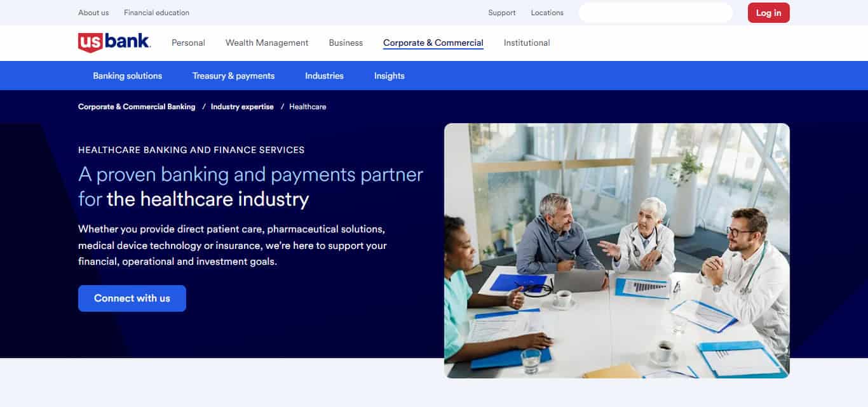This screenshot has width=868, height=407.
Task: Click the red Log in button
Action: click(x=768, y=13)
